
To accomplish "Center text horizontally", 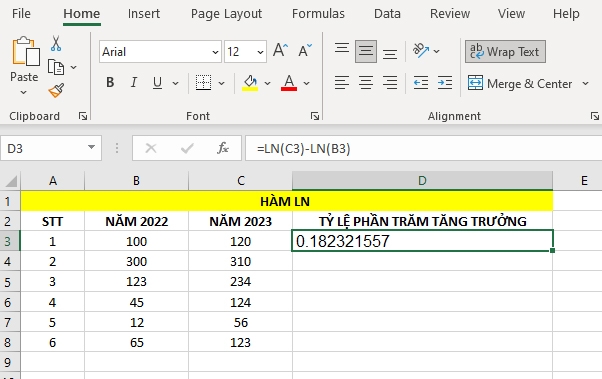I will pos(366,83).
